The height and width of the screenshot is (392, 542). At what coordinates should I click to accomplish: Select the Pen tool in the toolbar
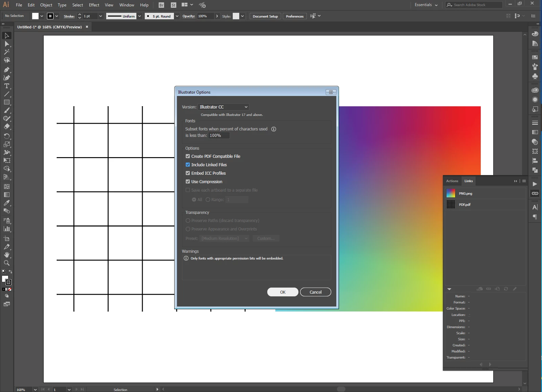click(6, 70)
